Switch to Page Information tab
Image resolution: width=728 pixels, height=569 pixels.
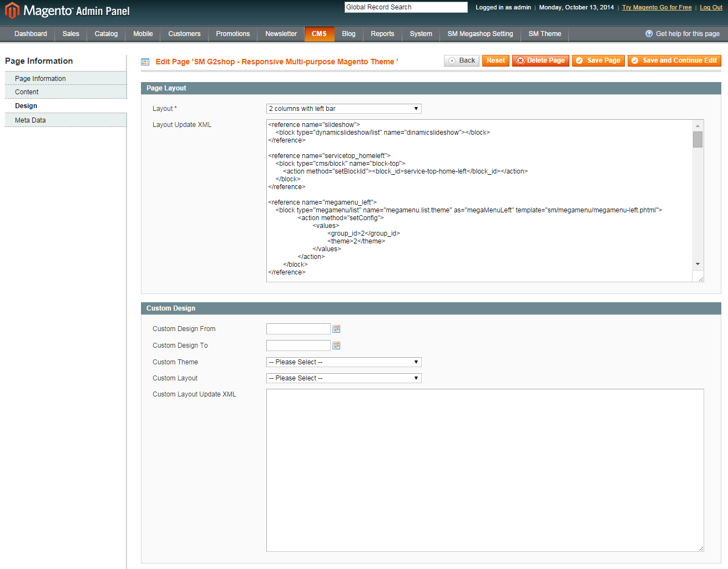click(x=66, y=79)
